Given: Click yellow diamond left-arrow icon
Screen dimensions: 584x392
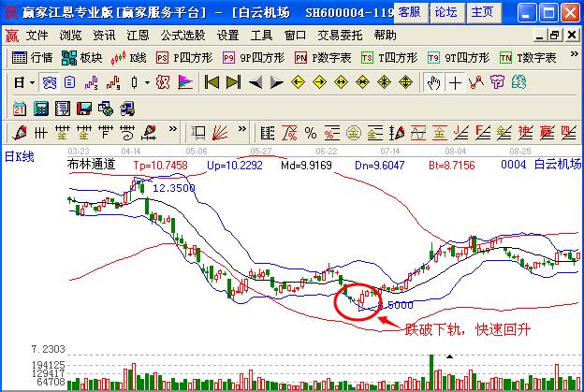Looking at the screenshot, I should (298, 82).
